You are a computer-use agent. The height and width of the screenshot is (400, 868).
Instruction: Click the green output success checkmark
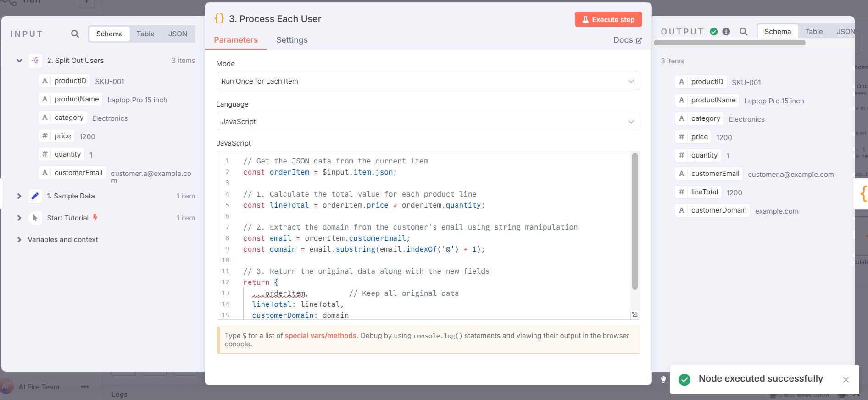714,32
